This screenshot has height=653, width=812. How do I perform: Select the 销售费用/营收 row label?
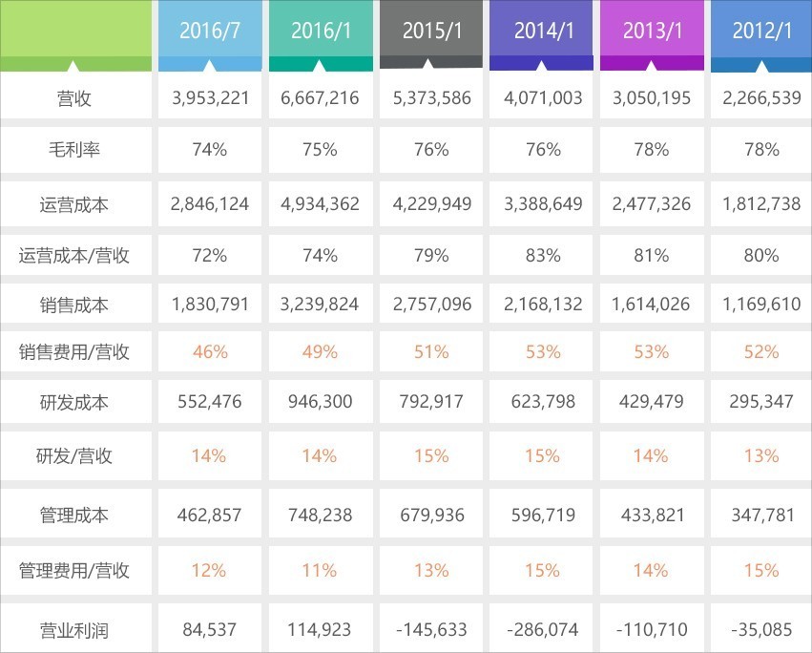pyautogui.click(x=75, y=351)
